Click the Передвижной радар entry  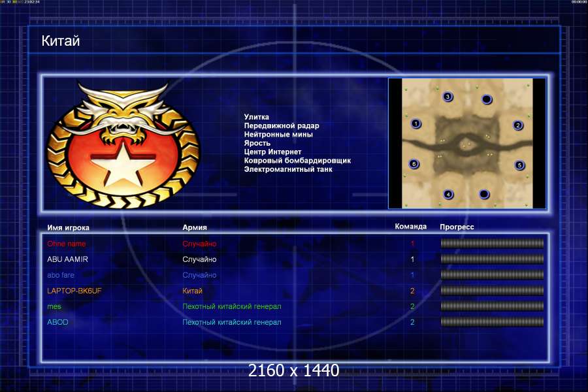(x=282, y=125)
